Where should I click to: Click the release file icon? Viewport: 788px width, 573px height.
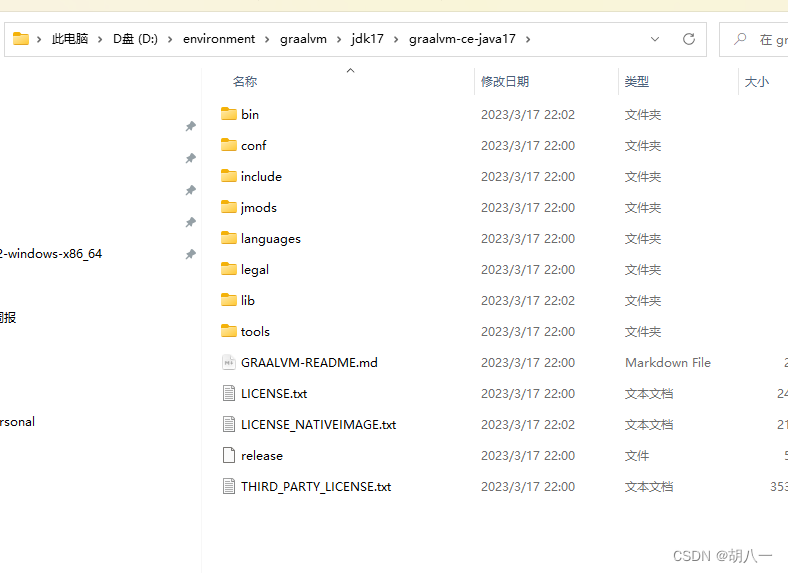click(x=229, y=455)
